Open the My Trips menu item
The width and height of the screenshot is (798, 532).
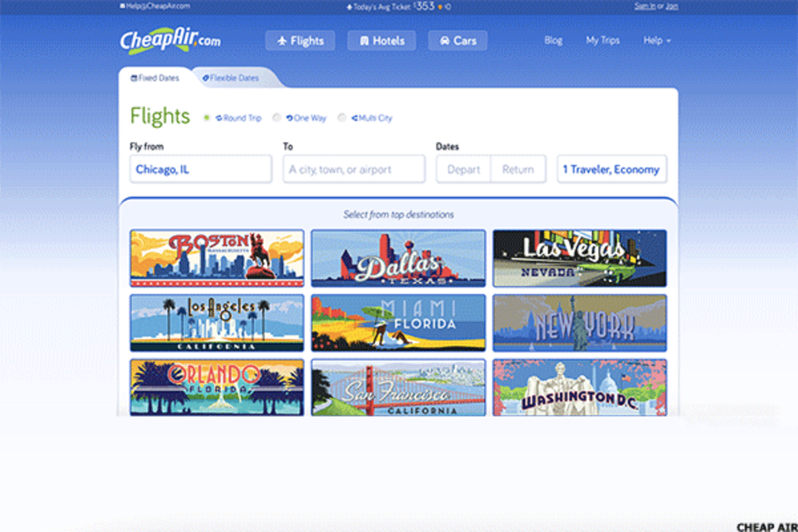point(602,41)
